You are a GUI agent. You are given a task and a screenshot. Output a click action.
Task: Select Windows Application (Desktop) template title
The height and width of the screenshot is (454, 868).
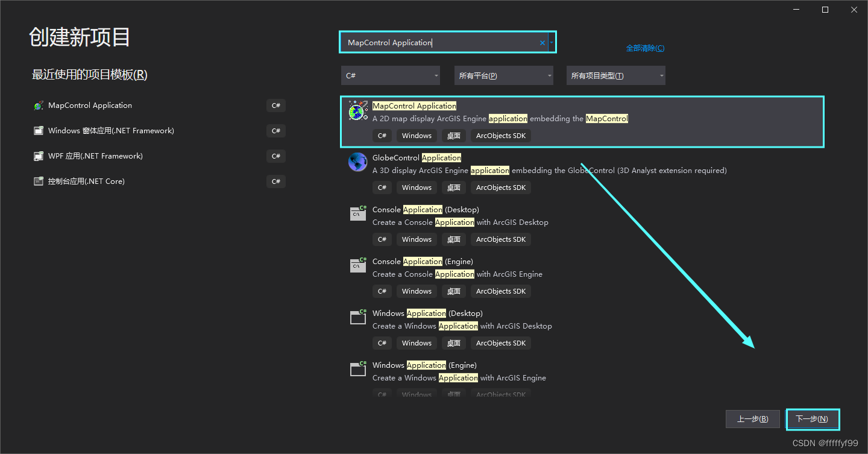(x=427, y=313)
